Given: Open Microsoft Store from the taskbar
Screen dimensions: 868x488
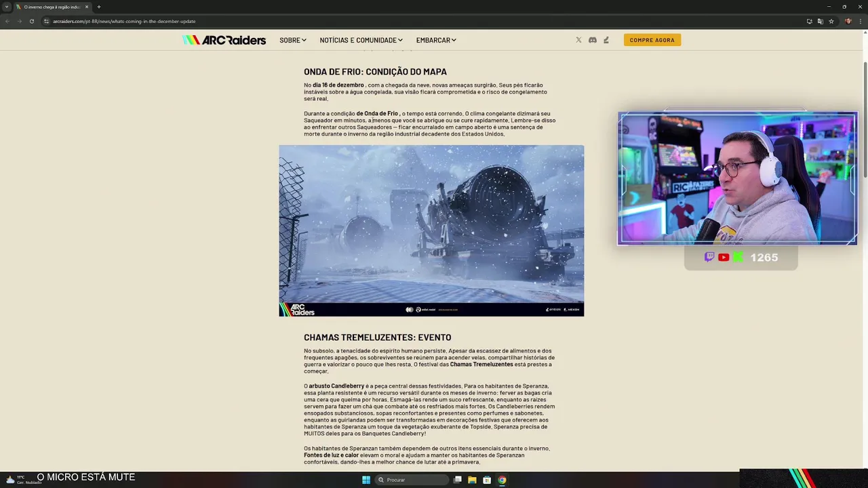Looking at the screenshot, I should tap(487, 480).
